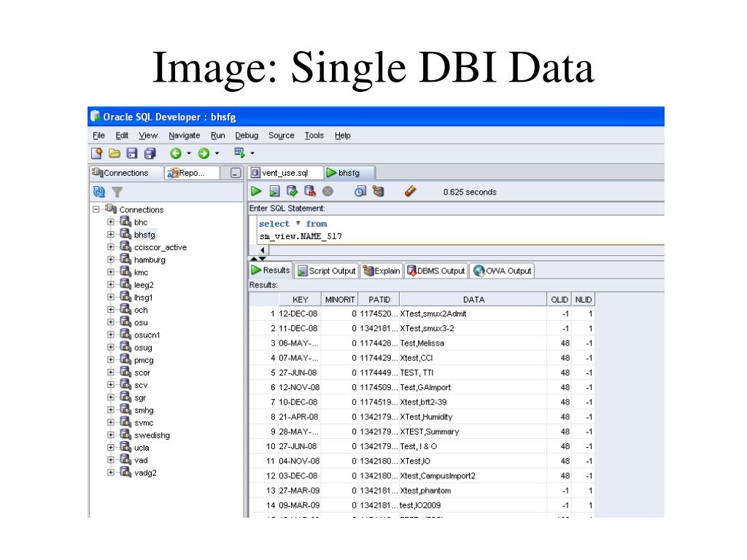Select the Results tab
Viewport: 747px width, 560px height.
[x=271, y=271]
